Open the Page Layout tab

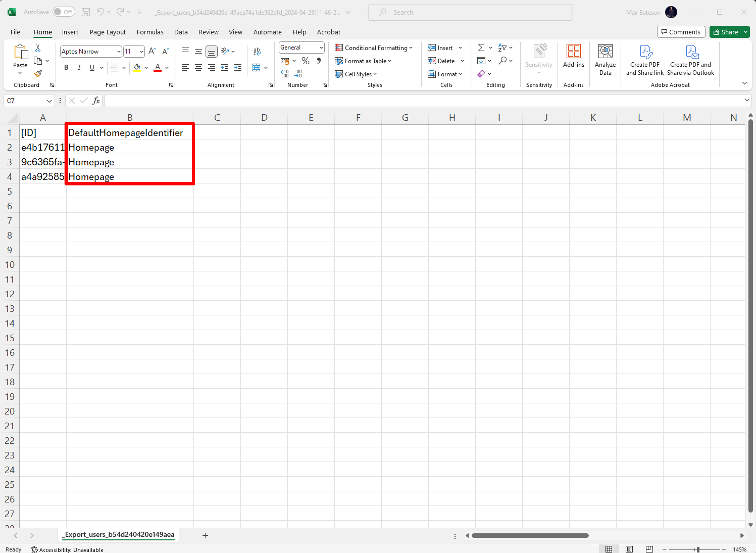tap(108, 32)
